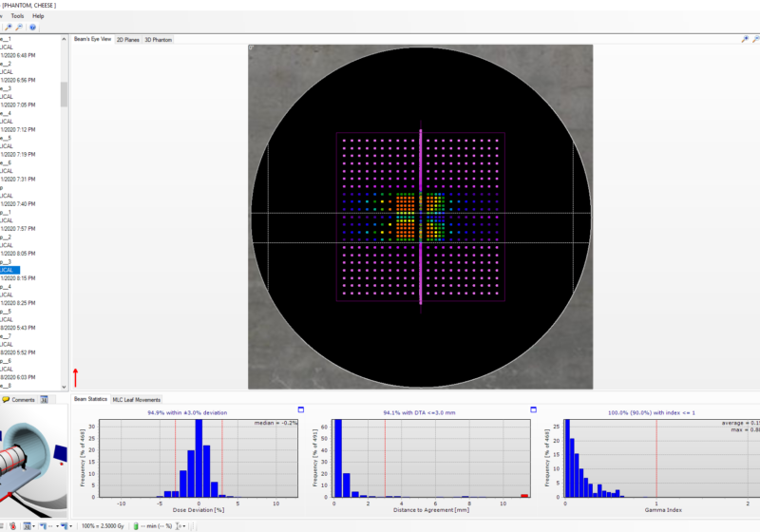Click the blue Help icon in toolbar

pyautogui.click(x=32, y=28)
